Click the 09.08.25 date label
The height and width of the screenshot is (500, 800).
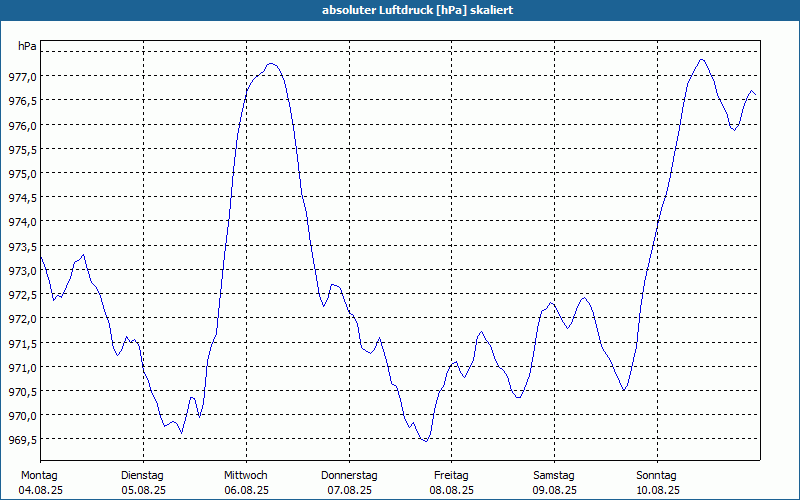tap(555, 490)
